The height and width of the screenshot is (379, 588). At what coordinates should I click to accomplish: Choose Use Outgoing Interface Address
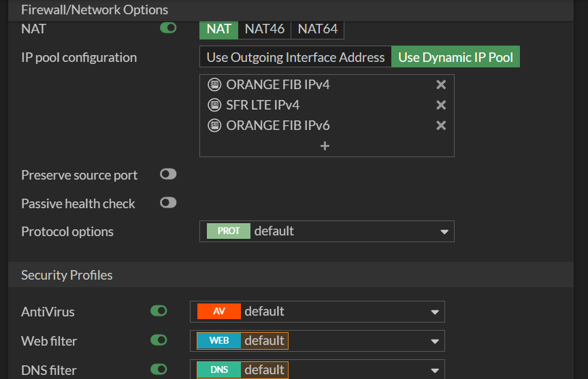[295, 57]
